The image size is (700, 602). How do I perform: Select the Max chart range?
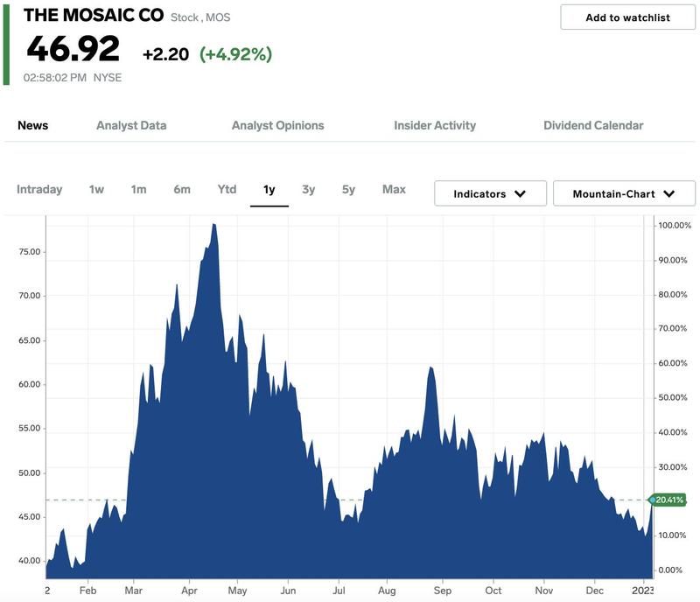[x=394, y=189]
